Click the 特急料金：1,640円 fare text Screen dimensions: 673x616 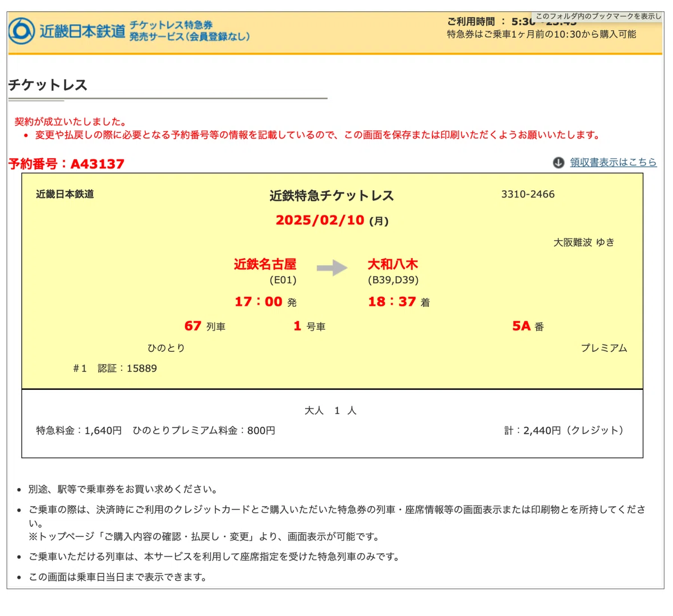point(79,430)
